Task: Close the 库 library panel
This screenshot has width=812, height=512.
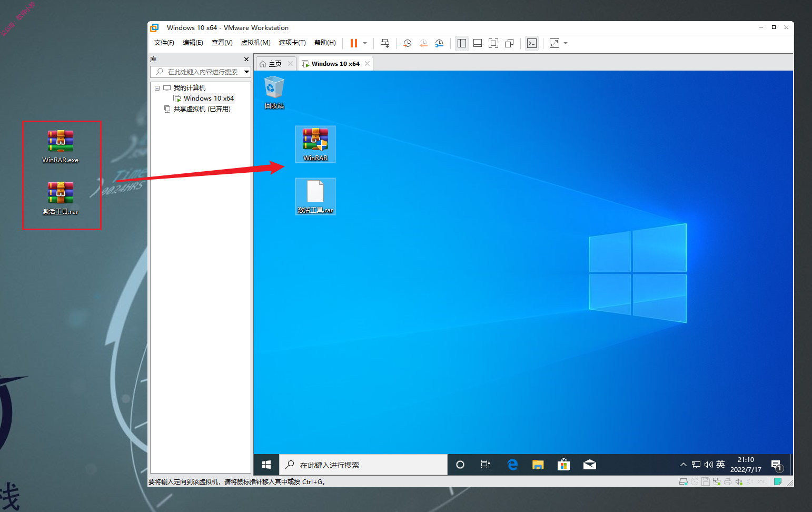Action: (x=246, y=60)
